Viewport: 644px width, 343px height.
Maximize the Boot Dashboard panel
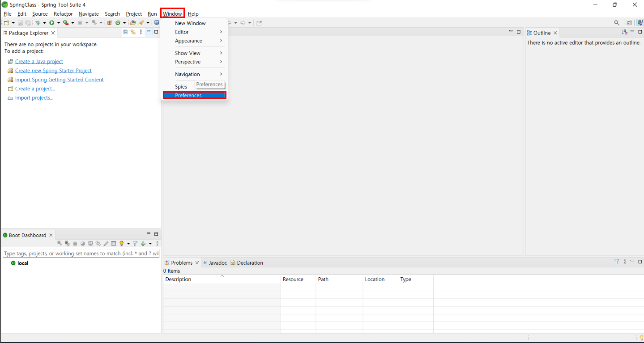pos(156,234)
